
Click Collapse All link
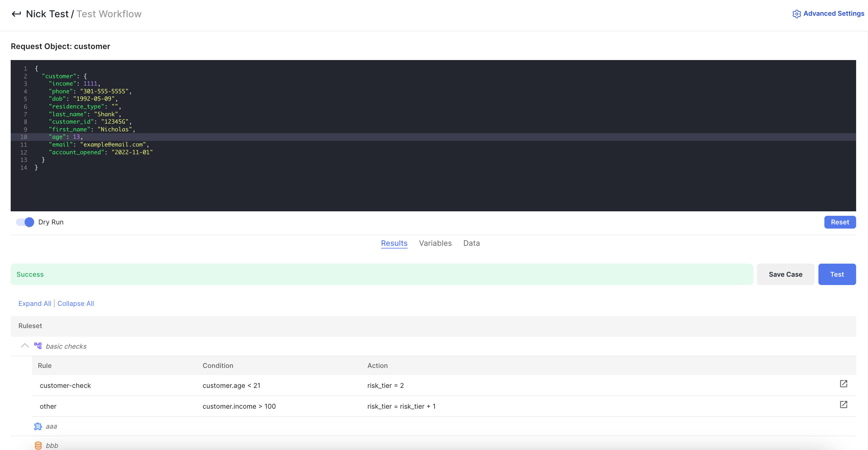pyautogui.click(x=75, y=303)
